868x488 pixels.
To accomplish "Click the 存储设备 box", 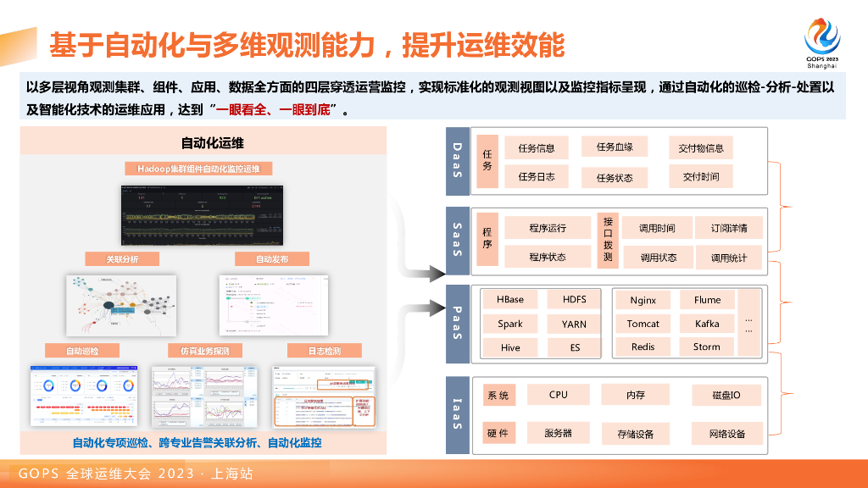I will pyautogui.click(x=635, y=435).
